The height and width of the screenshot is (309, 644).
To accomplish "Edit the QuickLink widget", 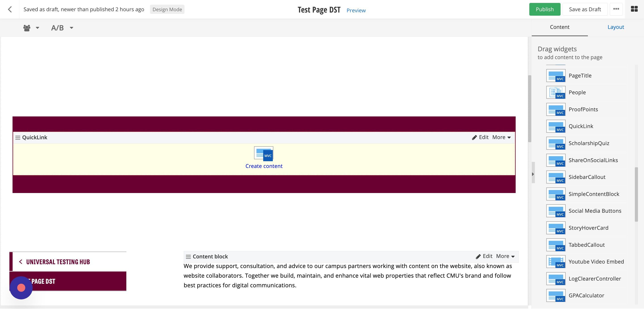I will (480, 137).
